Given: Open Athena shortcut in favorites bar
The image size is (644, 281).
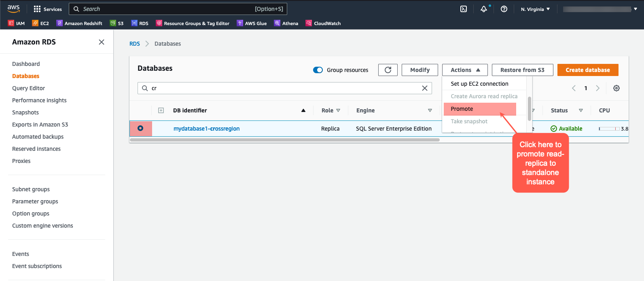Looking at the screenshot, I should click(286, 23).
